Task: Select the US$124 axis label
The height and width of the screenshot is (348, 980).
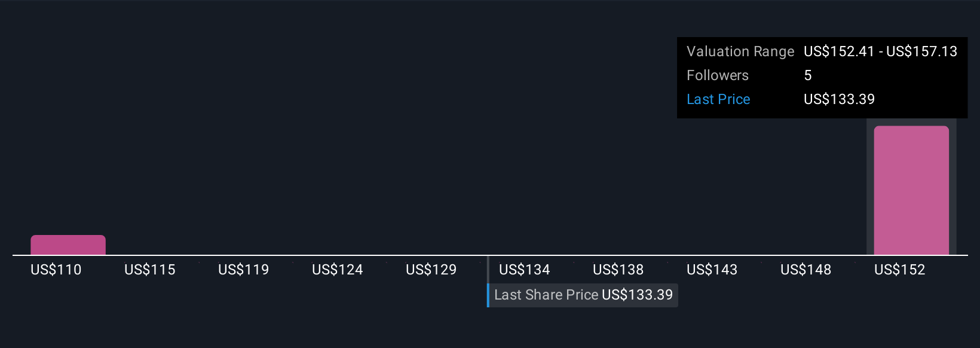Action: tap(338, 270)
